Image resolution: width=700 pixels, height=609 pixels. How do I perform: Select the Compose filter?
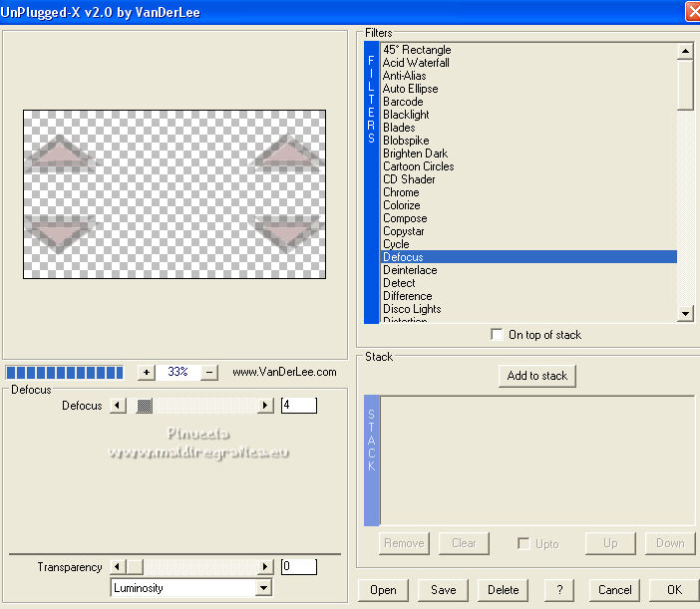click(x=529, y=217)
